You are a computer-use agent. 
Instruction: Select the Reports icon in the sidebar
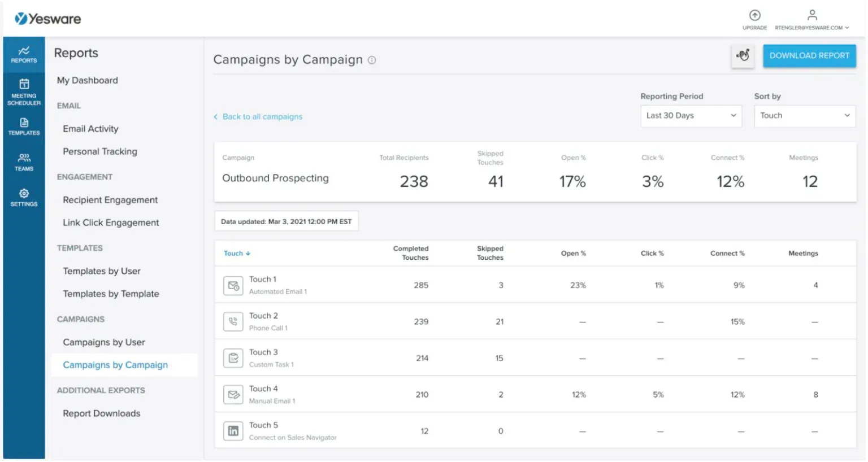coord(23,54)
